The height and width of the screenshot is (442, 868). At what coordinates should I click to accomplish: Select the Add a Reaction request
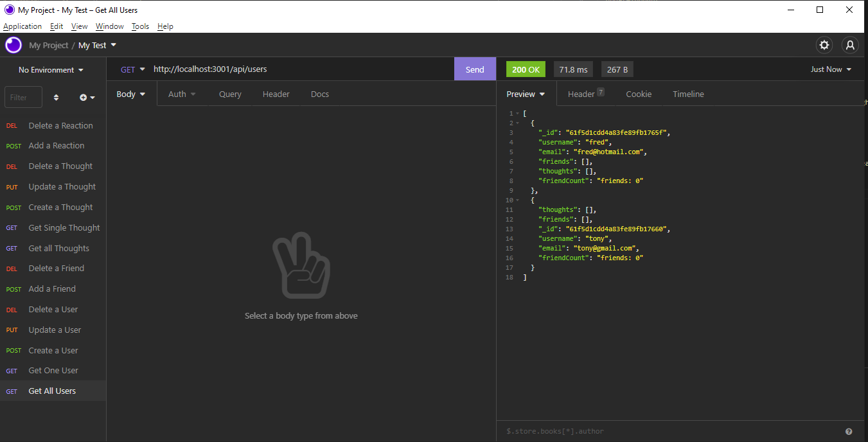[53, 146]
